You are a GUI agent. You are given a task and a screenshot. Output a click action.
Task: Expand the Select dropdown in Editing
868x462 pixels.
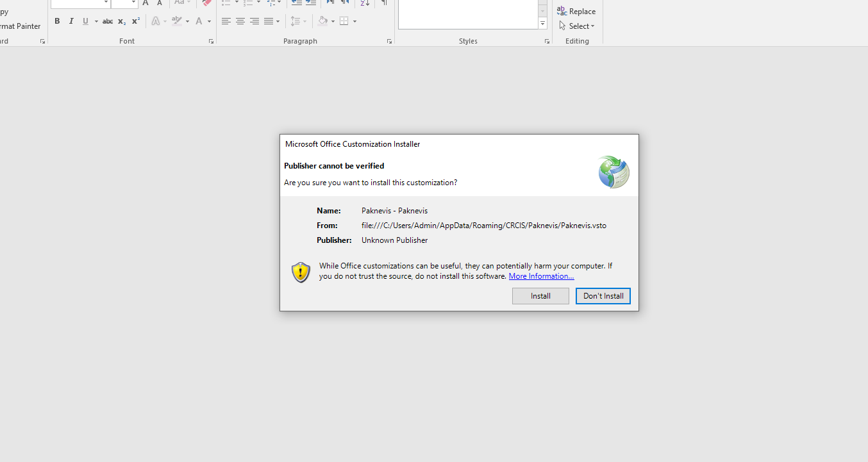tap(577, 26)
